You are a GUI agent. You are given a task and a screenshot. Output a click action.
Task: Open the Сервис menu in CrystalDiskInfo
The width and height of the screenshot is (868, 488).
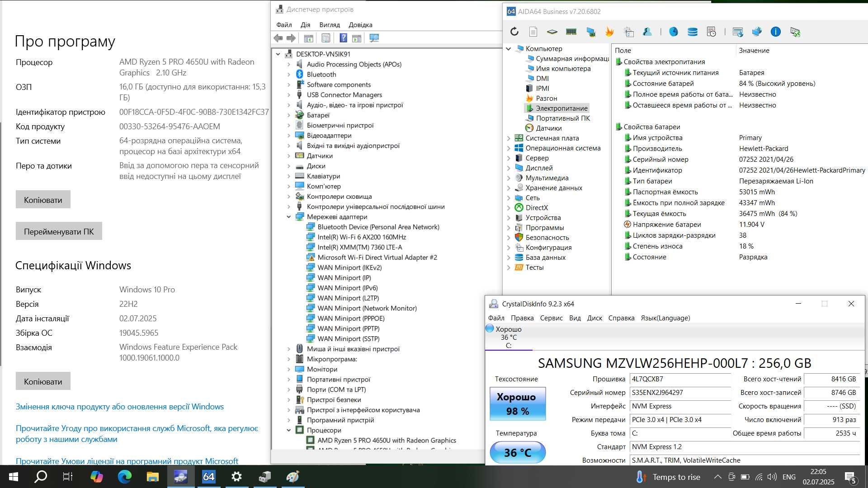(x=551, y=318)
